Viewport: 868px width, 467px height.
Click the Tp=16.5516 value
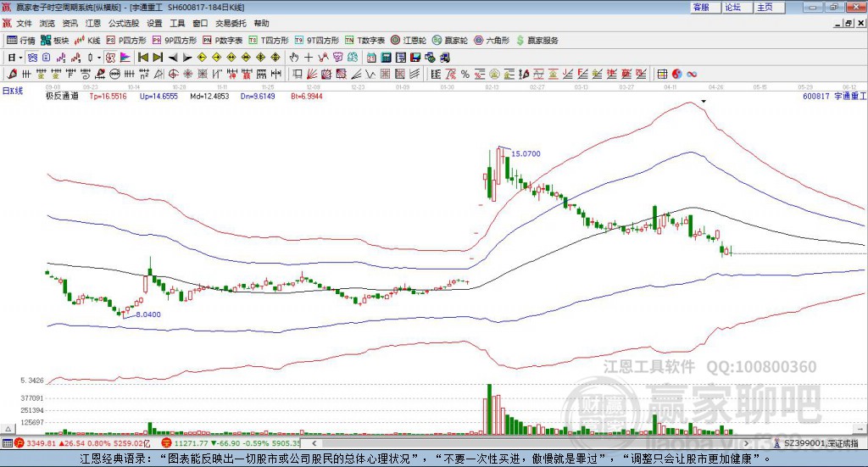pos(108,97)
